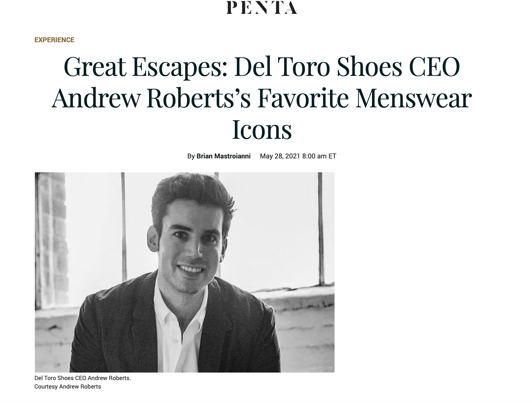The image size is (532, 403).
Task: Click the "8:00 am ET" time text
Action: point(319,156)
